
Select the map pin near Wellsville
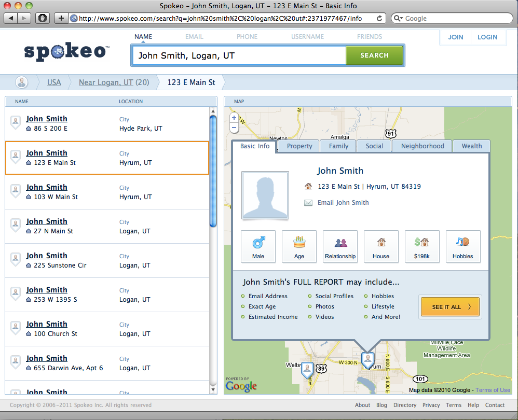point(307,370)
